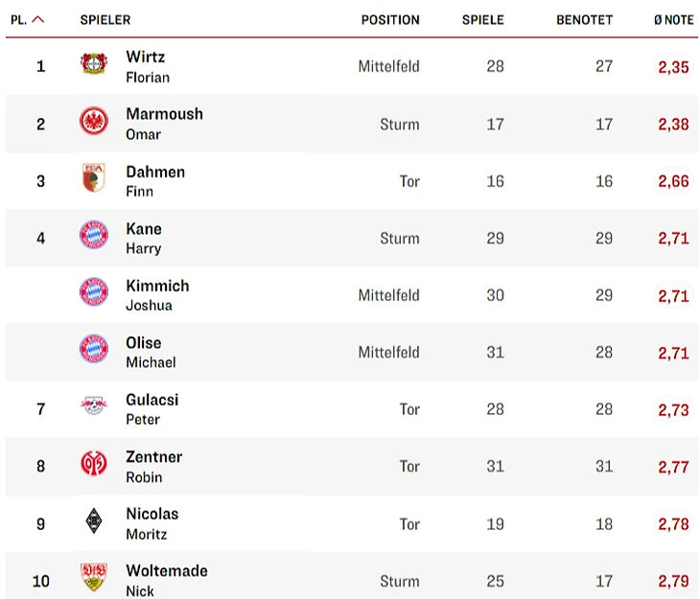Click Bayern crest next to Olise

pos(94,350)
